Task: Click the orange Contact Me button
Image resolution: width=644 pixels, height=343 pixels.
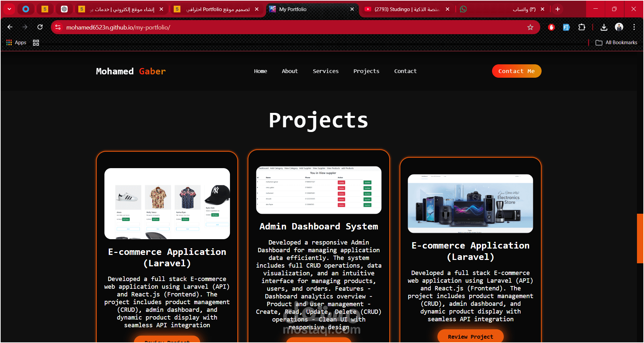Action: [516, 71]
